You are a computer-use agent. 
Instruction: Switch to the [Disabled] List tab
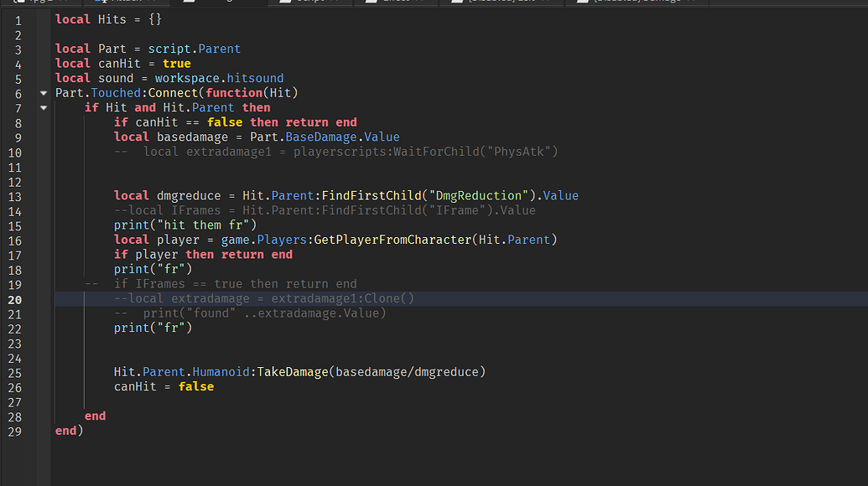tap(503, 3)
